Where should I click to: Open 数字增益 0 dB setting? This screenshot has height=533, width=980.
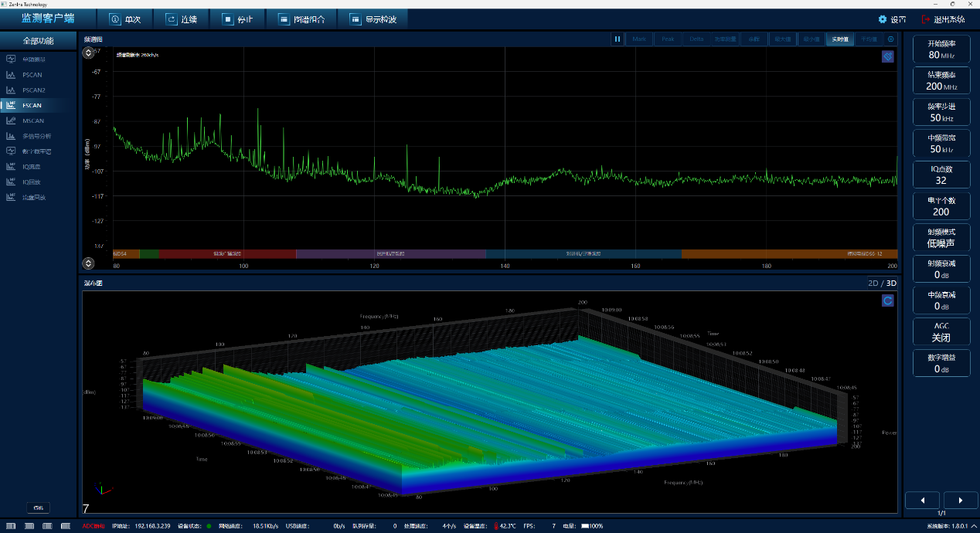click(x=941, y=363)
